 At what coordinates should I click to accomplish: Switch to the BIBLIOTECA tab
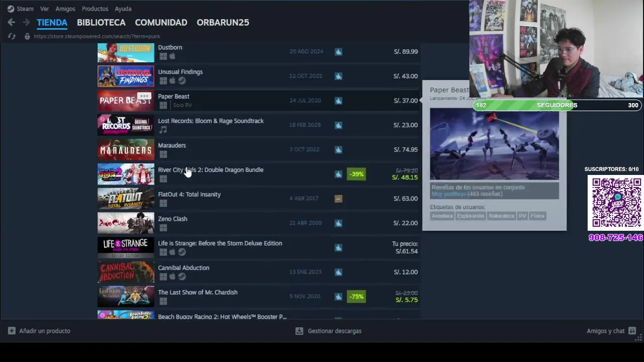(x=101, y=22)
